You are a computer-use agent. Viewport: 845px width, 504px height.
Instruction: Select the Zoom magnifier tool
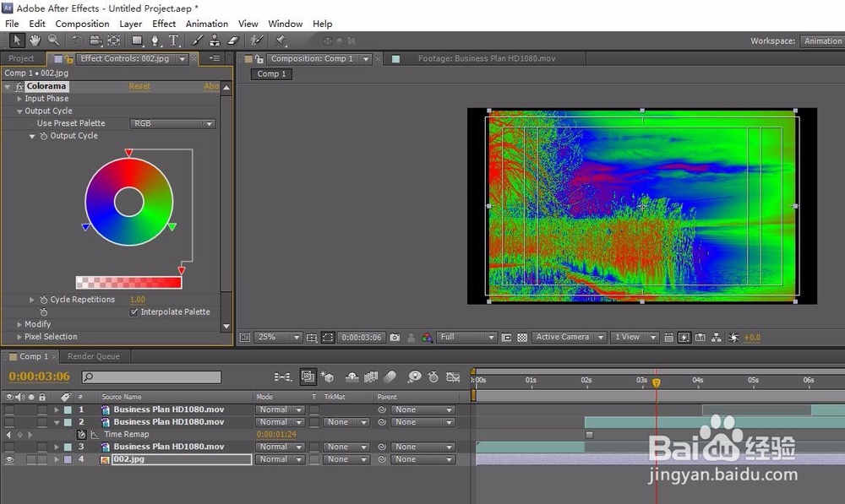53,41
